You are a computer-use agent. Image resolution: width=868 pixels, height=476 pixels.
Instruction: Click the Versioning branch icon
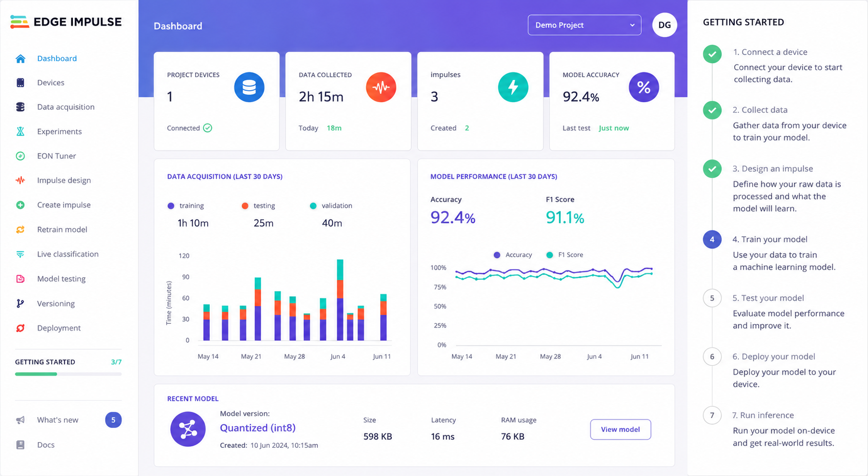point(21,303)
